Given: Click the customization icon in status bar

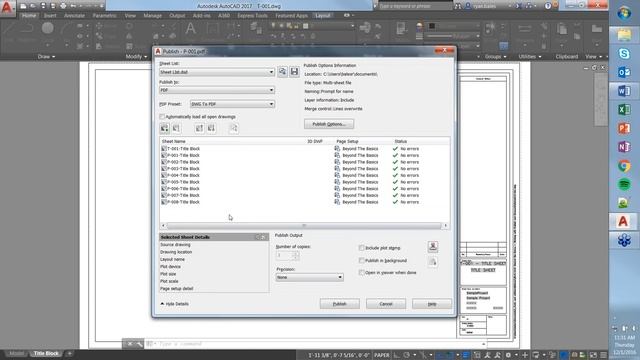Looking at the screenshot, I should [x=604, y=355].
